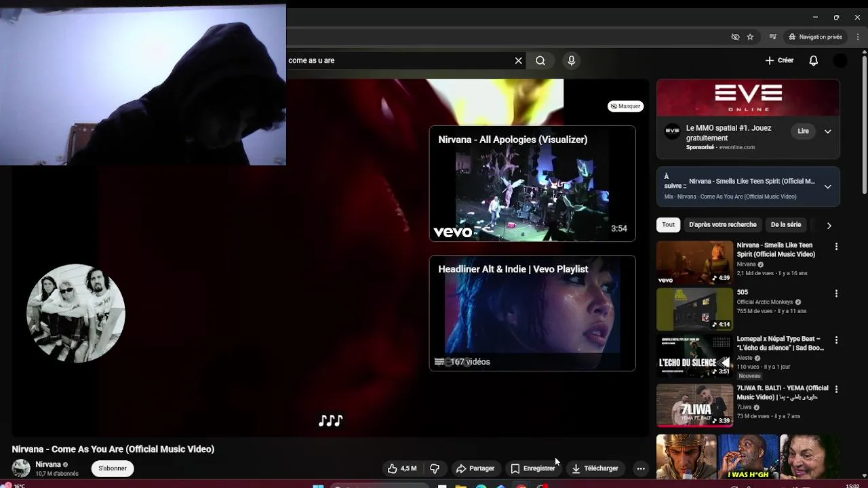The width and height of the screenshot is (868, 488).
Task: Open Smells Like Teen Spirit thumbnail
Action: (x=694, y=262)
